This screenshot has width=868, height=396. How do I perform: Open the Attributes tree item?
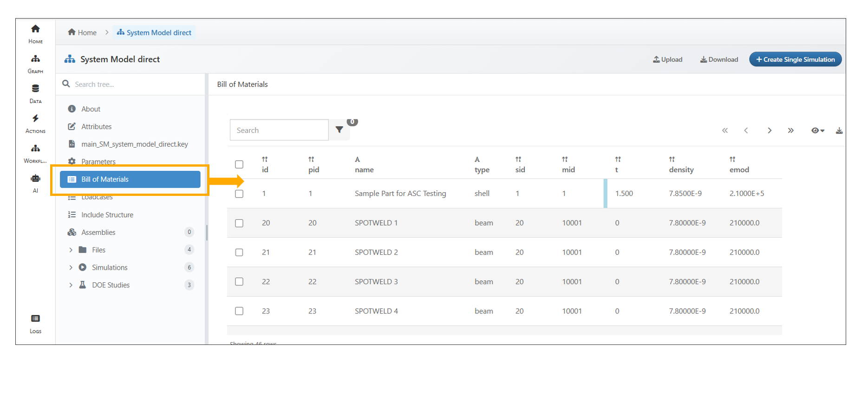tap(96, 127)
